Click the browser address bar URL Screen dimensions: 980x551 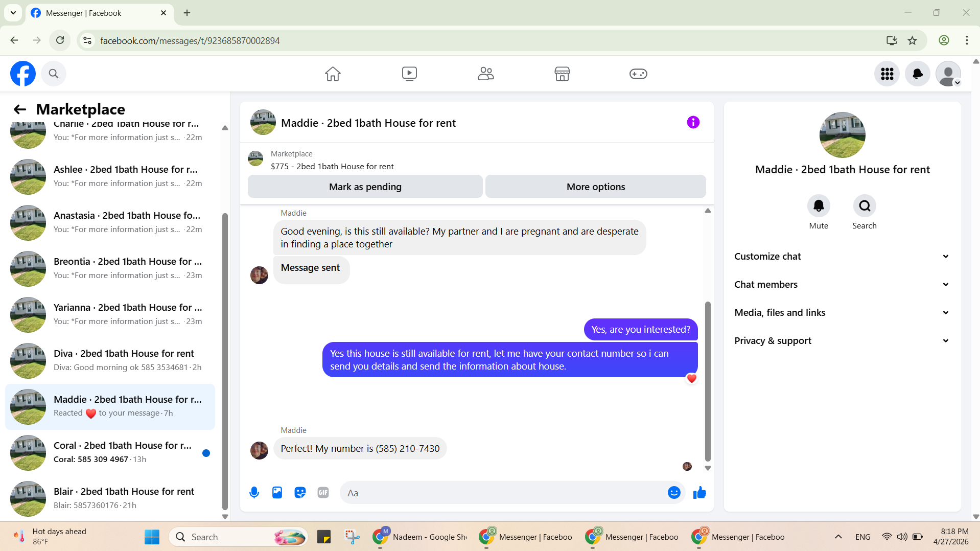click(x=190, y=40)
